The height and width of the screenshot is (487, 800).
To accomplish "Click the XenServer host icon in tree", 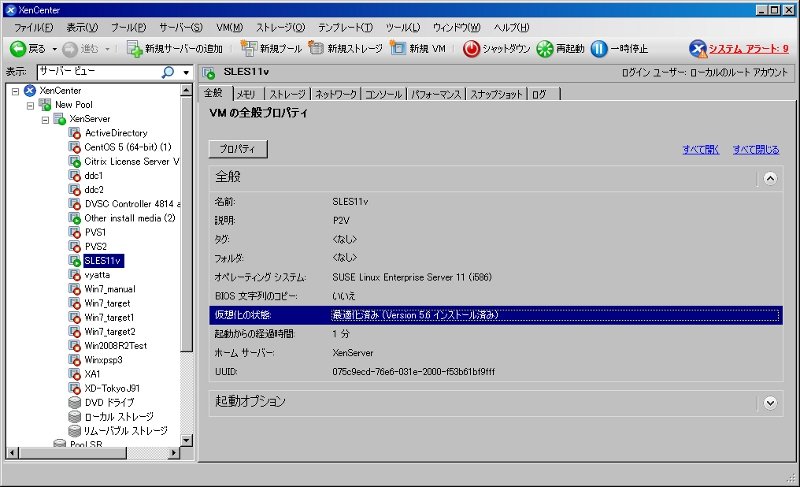I will 60,119.
